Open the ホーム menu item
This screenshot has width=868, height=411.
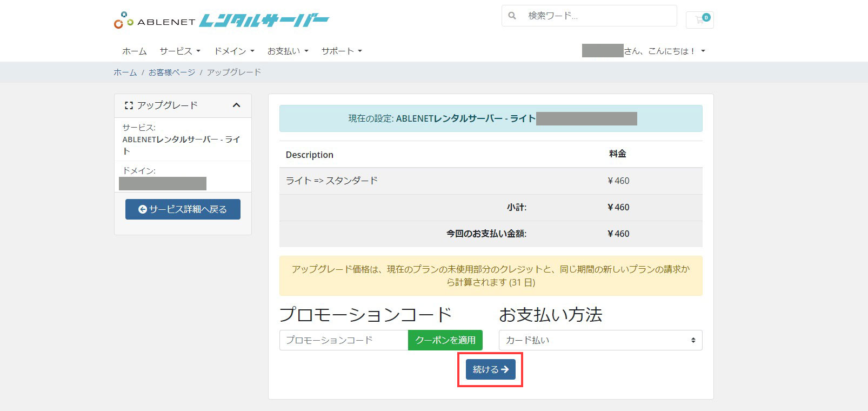(134, 51)
